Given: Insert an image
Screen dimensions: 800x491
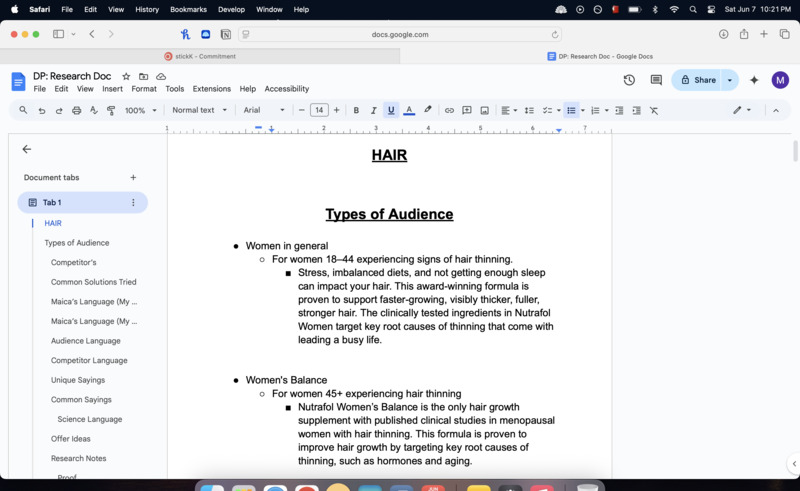Looking at the screenshot, I should point(484,110).
